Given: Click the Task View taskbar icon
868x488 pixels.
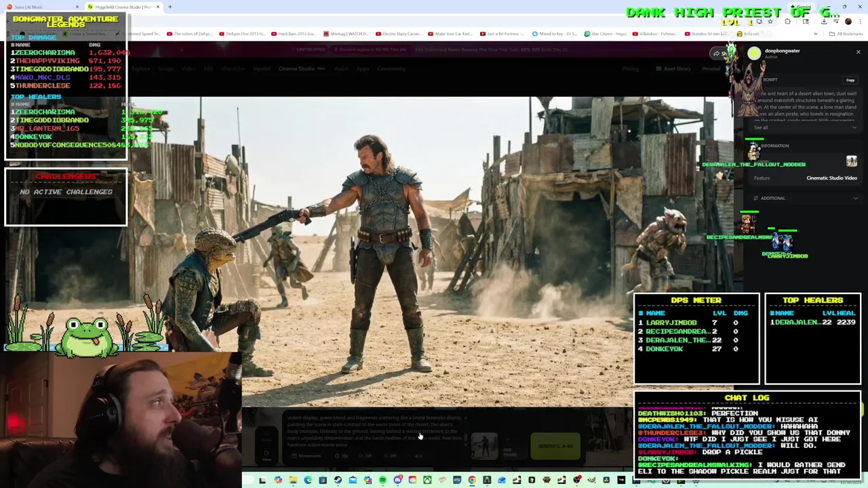Looking at the screenshot, I should [262, 480].
